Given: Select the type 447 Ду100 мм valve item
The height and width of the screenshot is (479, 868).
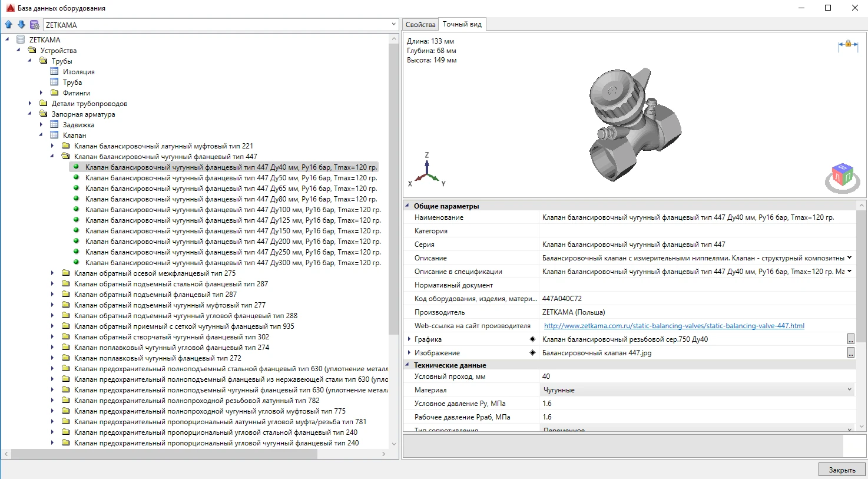Looking at the screenshot, I should [233, 210].
